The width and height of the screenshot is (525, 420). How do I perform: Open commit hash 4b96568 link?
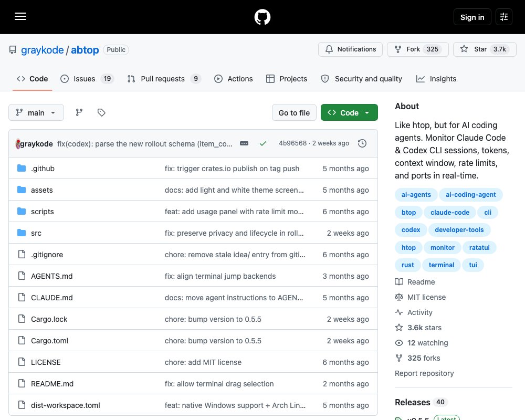tap(292, 143)
